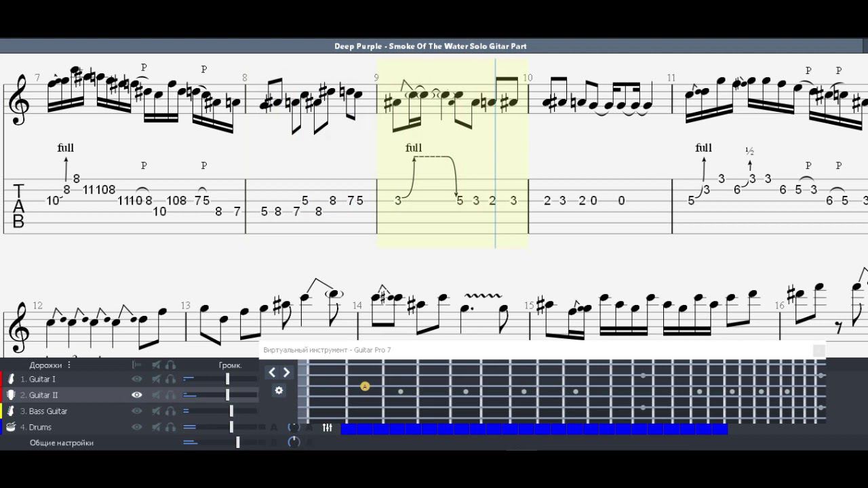Viewport: 868px width, 488px height.
Task: Click the icon left of mute in Дорожки header
Action: [x=137, y=365]
